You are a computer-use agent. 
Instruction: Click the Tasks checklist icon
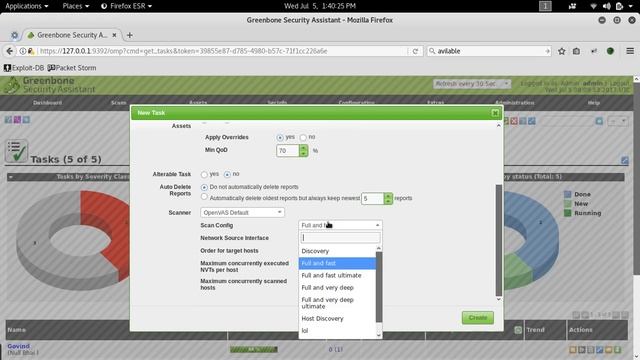[x=16, y=151]
